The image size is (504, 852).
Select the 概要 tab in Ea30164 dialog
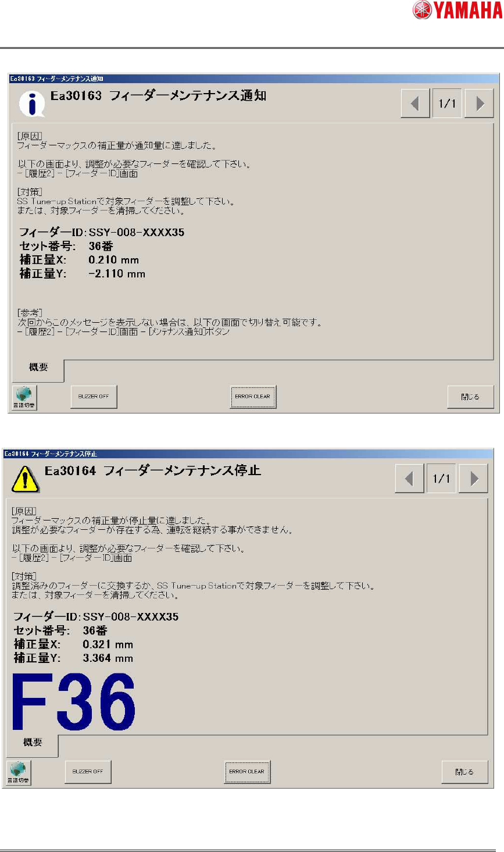coord(33,743)
